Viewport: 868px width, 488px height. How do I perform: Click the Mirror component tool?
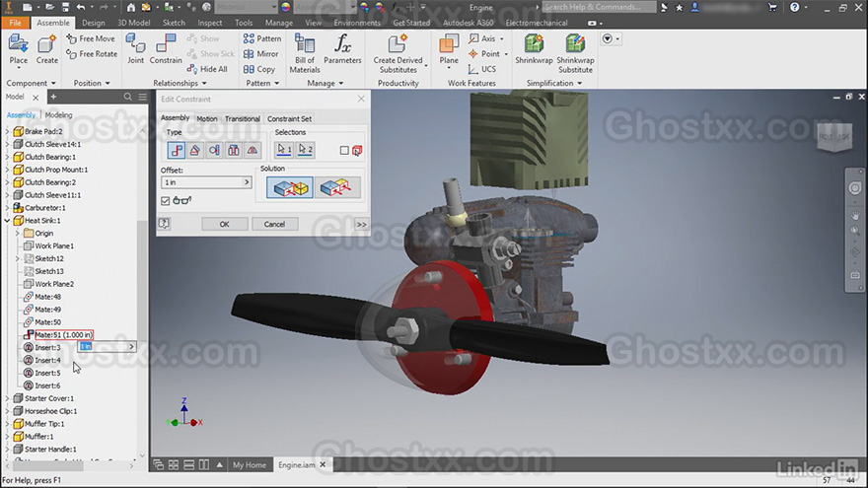coord(261,53)
